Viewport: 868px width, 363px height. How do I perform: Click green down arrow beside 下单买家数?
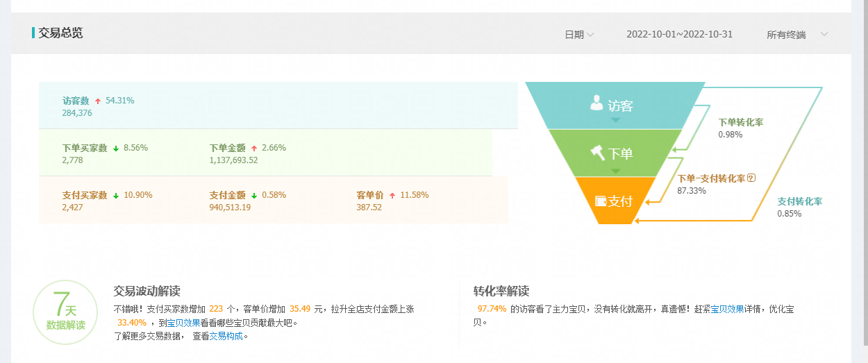[x=115, y=149]
